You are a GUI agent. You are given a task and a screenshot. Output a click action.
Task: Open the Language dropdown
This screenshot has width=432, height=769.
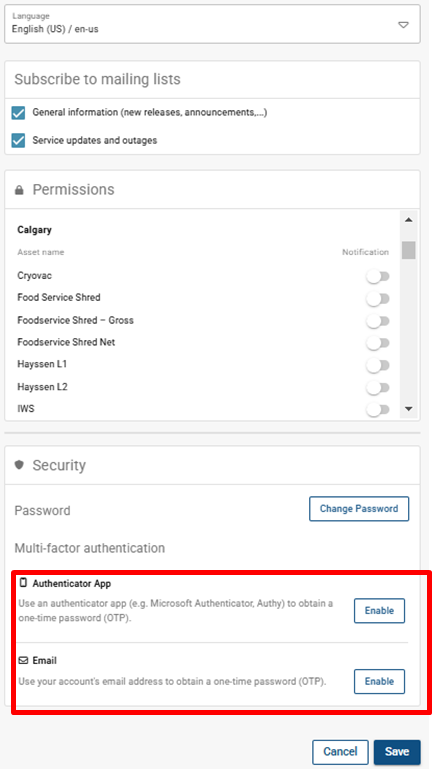[x=212, y=24]
